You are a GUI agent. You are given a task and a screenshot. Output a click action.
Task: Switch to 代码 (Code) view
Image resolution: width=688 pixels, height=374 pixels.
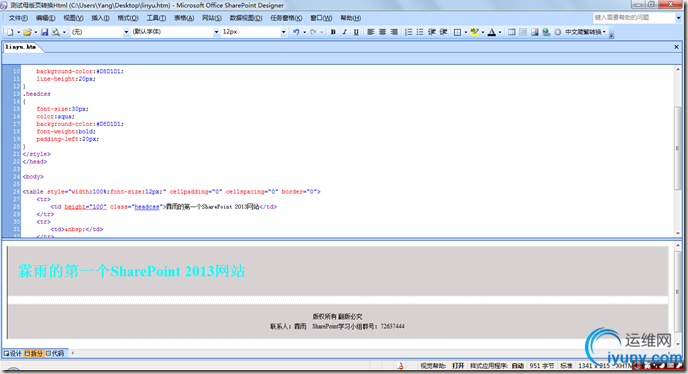[55, 353]
